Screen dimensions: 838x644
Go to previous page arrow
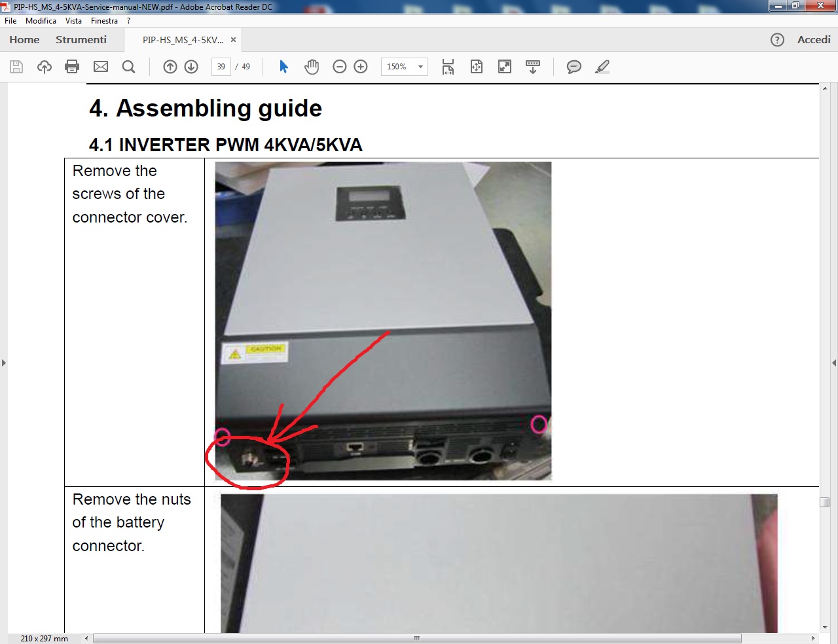(170, 67)
